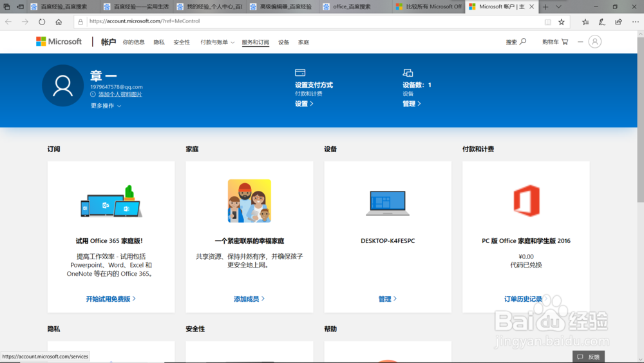Open the 安全性 nav item
Image resolution: width=644 pixels, height=363 pixels.
tap(182, 43)
